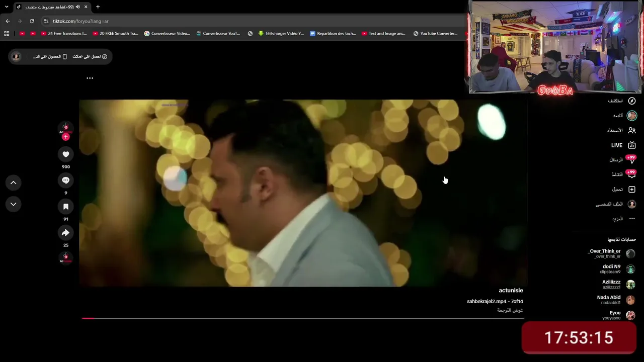The width and height of the screenshot is (644, 362).
Task: Click the Get Coins button in the pill bar
Action: (90, 56)
